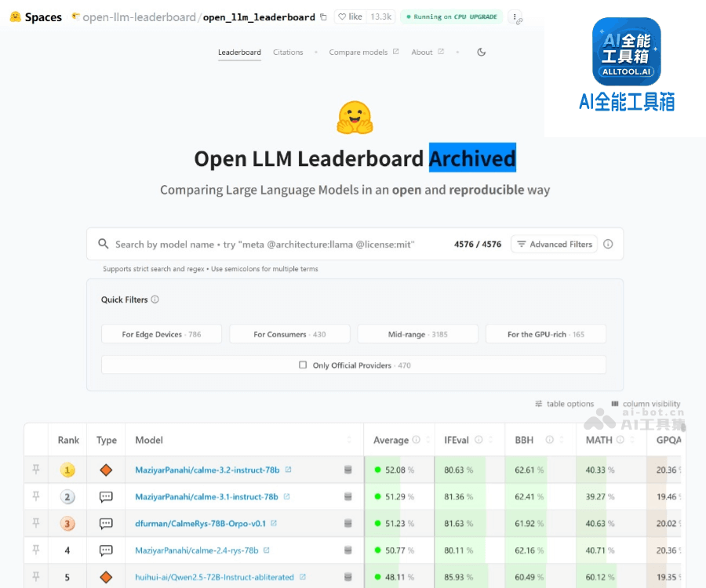Open huihui-ai/Qwen2.5-72B-Instruct-abliterated model link
This screenshot has width=706, height=588.
[214, 577]
